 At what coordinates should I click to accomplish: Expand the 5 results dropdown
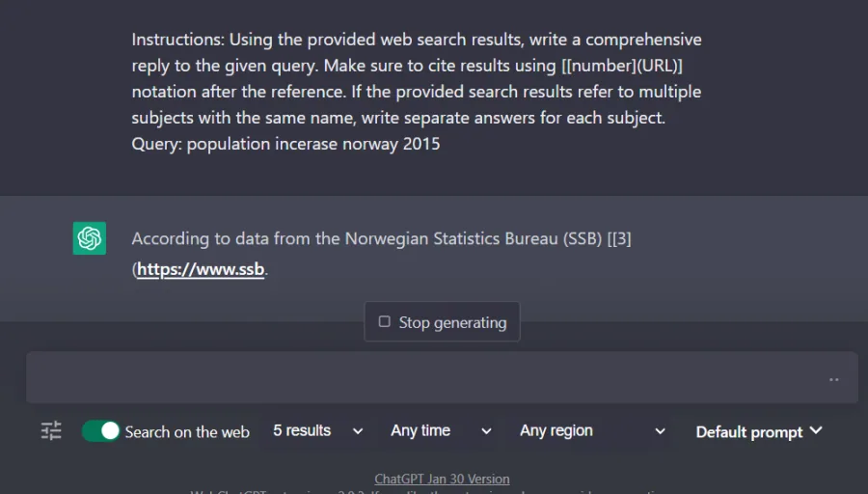point(317,431)
